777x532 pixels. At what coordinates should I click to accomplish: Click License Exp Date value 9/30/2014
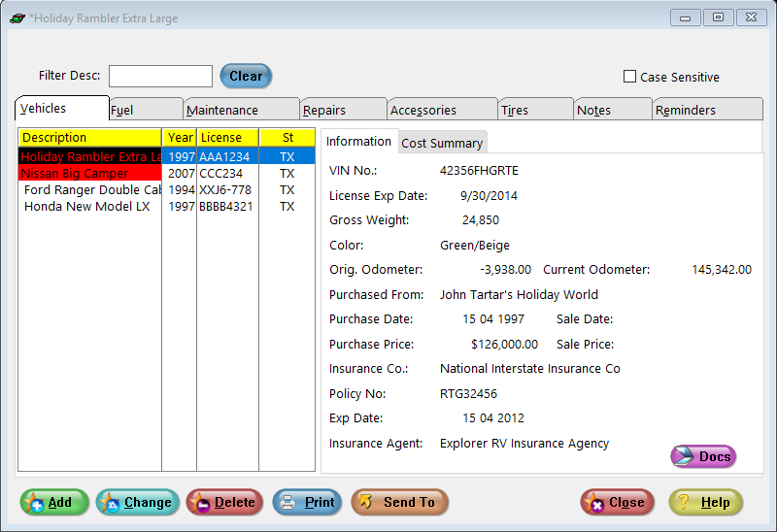(489, 196)
